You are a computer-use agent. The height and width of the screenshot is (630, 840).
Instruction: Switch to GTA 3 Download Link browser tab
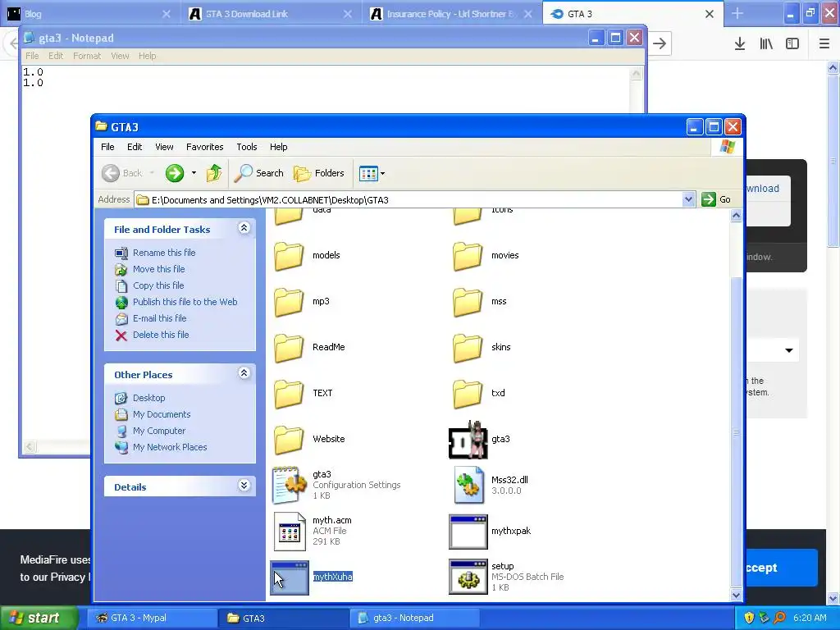271,14
